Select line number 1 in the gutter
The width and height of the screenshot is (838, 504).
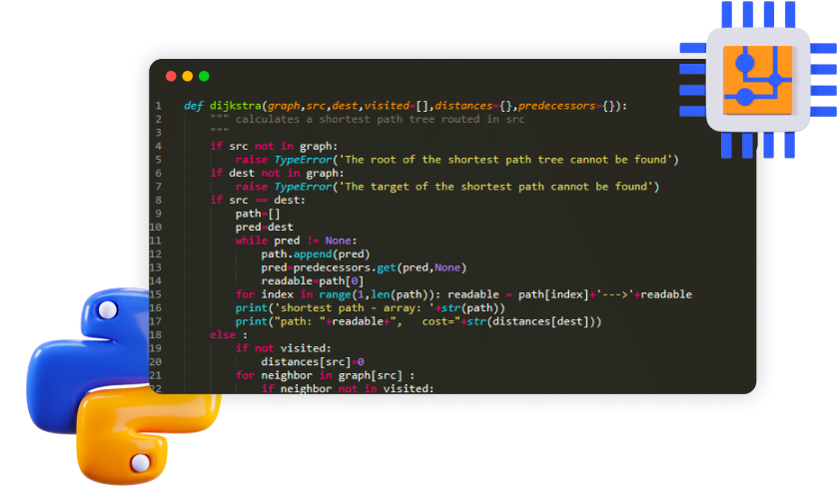pyautogui.click(x=158, y=106)
